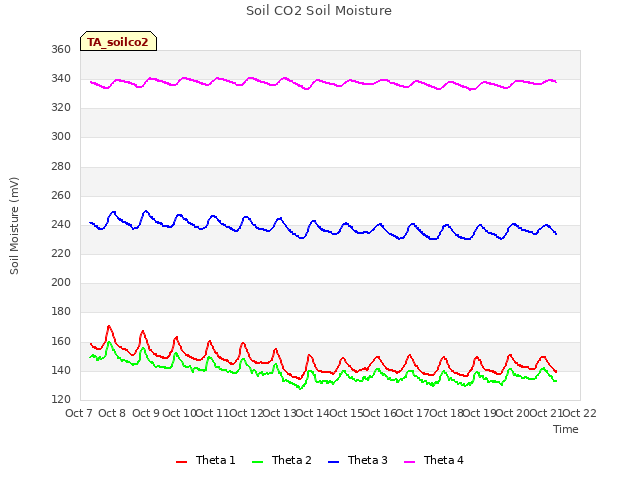Toggle the Theta 4 legend entry
Image resolution: width=640 pixels, height=480 pixels.
click(x=434, y=460)
